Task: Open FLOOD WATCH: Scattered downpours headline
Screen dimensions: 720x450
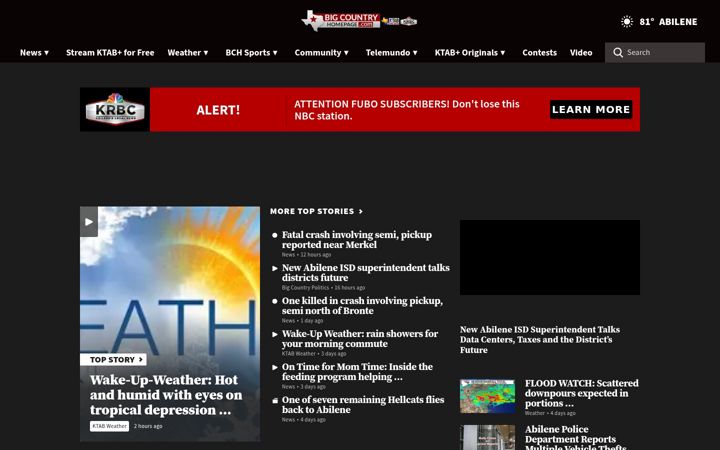Action: point(582,393)
